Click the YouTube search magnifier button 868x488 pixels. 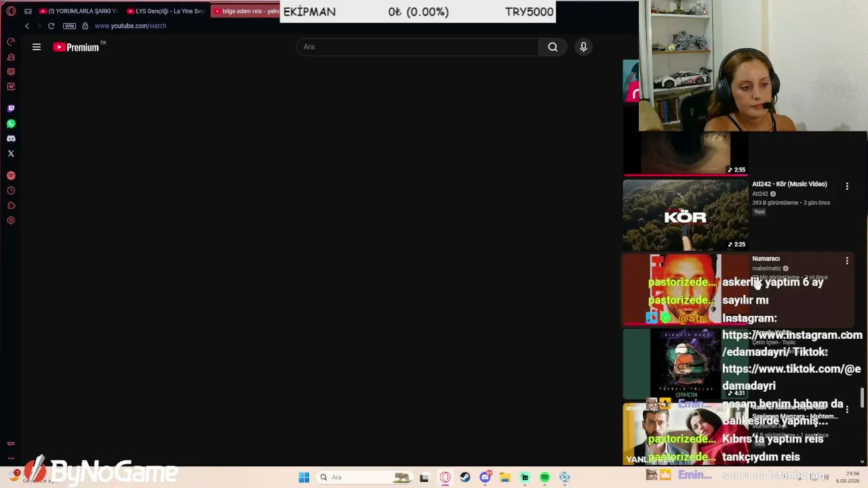coord(553,47)
